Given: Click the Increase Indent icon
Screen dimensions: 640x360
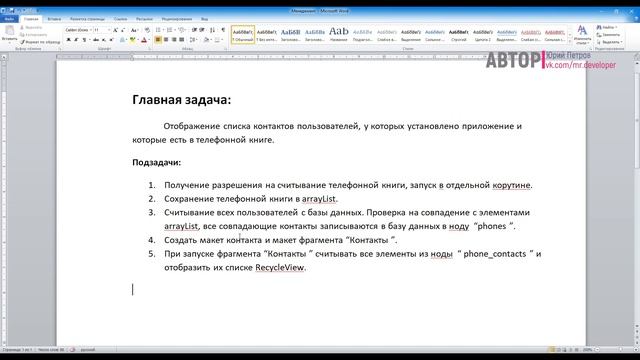Looking at the screenshot, I should (202, 30).
